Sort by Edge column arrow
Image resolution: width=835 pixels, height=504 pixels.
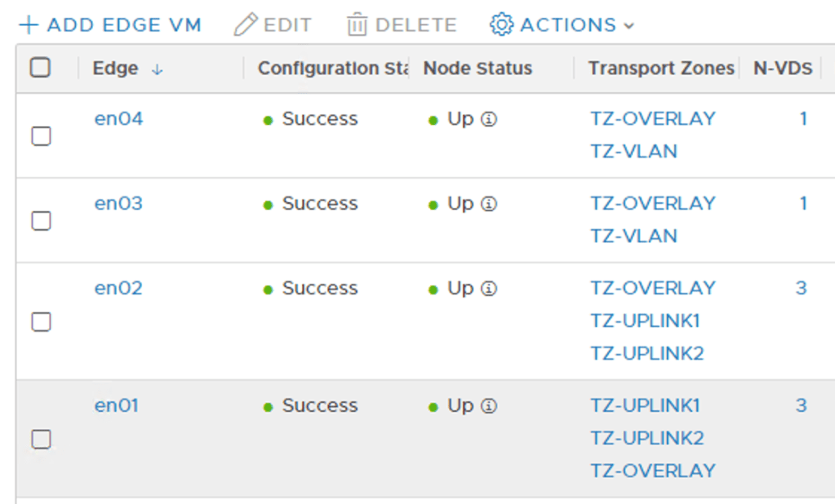click(x=157, y=70)
